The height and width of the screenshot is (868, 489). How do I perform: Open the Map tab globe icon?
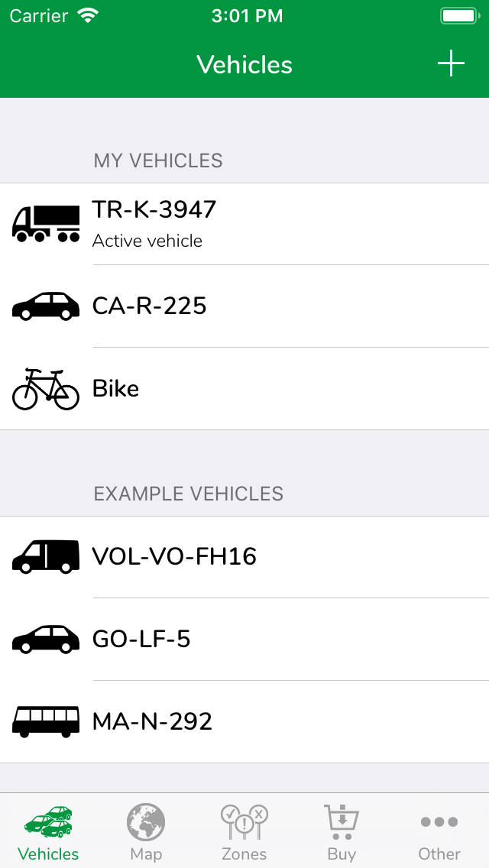(x=146, y=822)
